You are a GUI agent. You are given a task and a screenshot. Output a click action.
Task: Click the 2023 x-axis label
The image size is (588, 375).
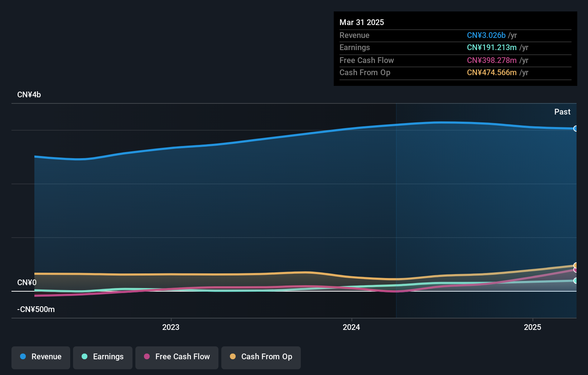coord(171,327)
